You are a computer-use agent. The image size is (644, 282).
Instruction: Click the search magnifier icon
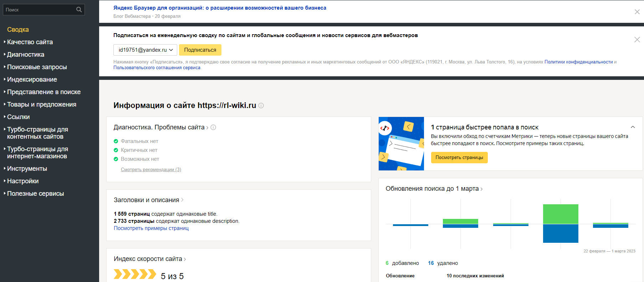click(x=79, y=10)
